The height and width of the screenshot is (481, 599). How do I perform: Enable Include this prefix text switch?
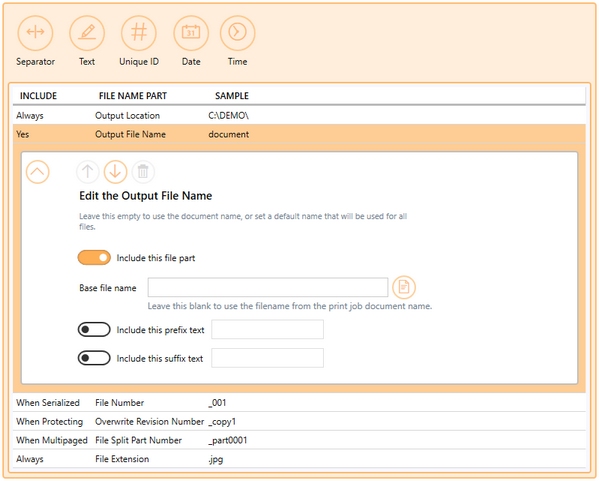click(94, 330)
